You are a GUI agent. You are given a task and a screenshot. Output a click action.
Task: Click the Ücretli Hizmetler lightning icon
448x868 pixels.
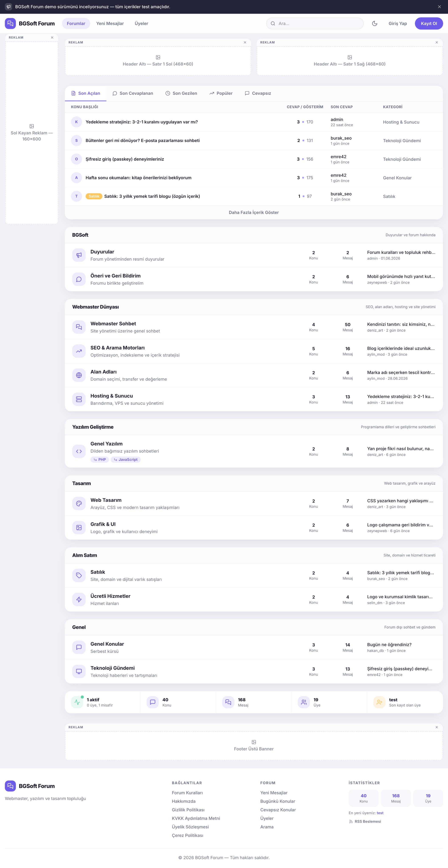point(79,600)
